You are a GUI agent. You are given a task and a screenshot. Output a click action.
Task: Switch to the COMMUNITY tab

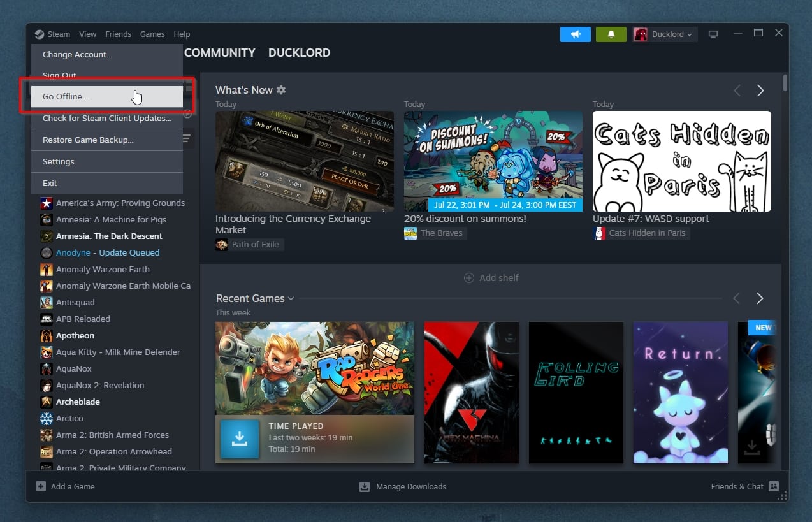(x=220, y=53)
